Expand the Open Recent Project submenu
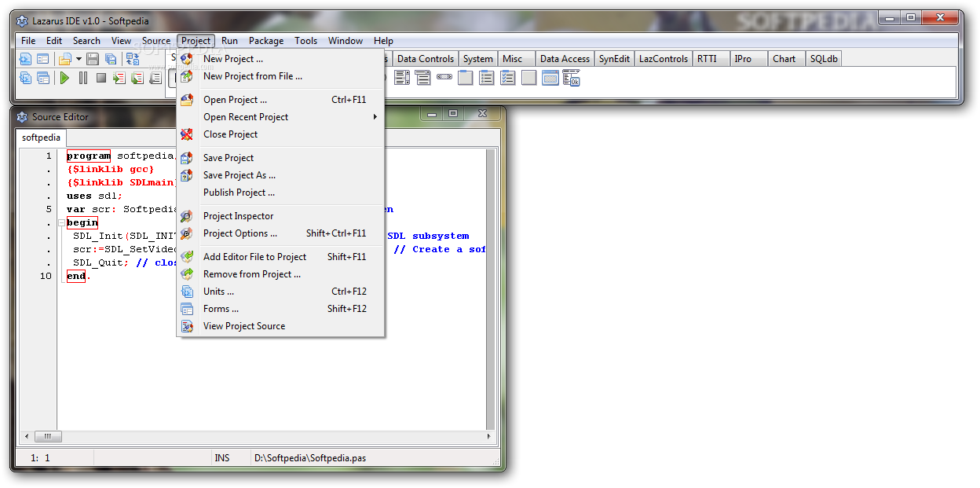The height and width of the screenshot is (488, 980). [375, 117]
